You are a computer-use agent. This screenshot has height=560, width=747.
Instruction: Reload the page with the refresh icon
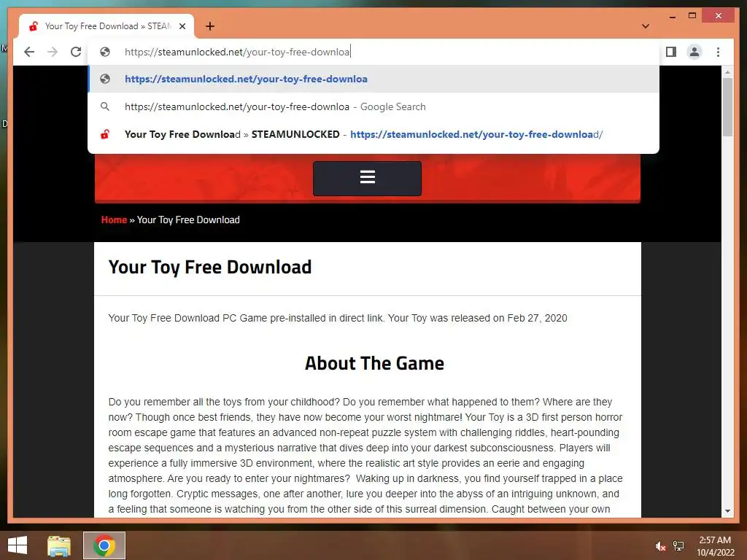76,52
